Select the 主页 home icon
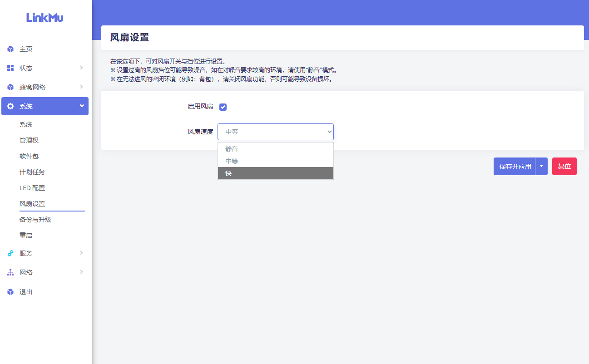The height and width of the screenshot is (364, 589). pos(10,49)
